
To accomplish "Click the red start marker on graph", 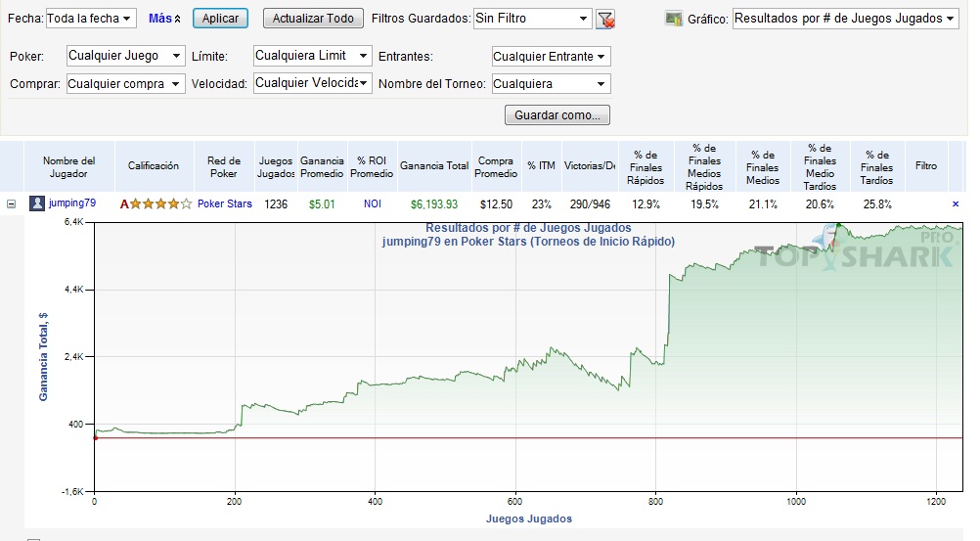I will click(95, 438).
